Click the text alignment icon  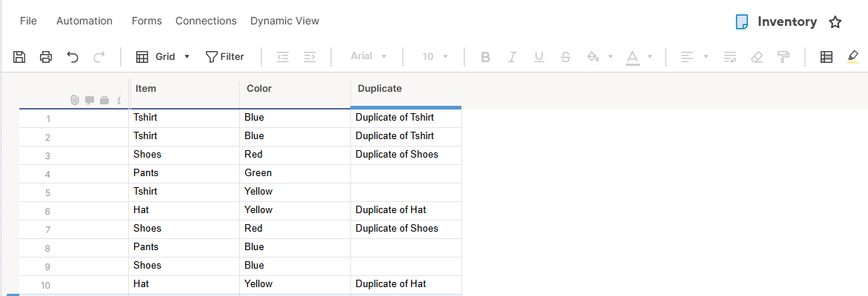click(x=687, y=56)
